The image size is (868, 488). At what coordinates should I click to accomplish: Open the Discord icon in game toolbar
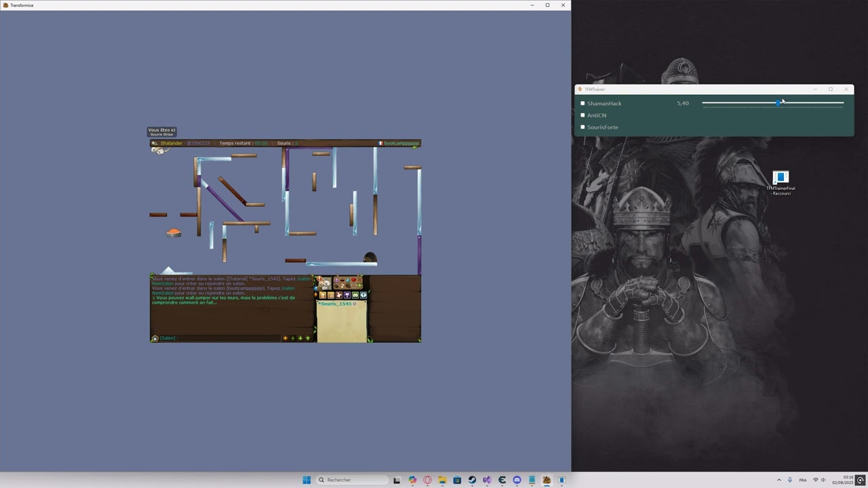pos(355,295)
